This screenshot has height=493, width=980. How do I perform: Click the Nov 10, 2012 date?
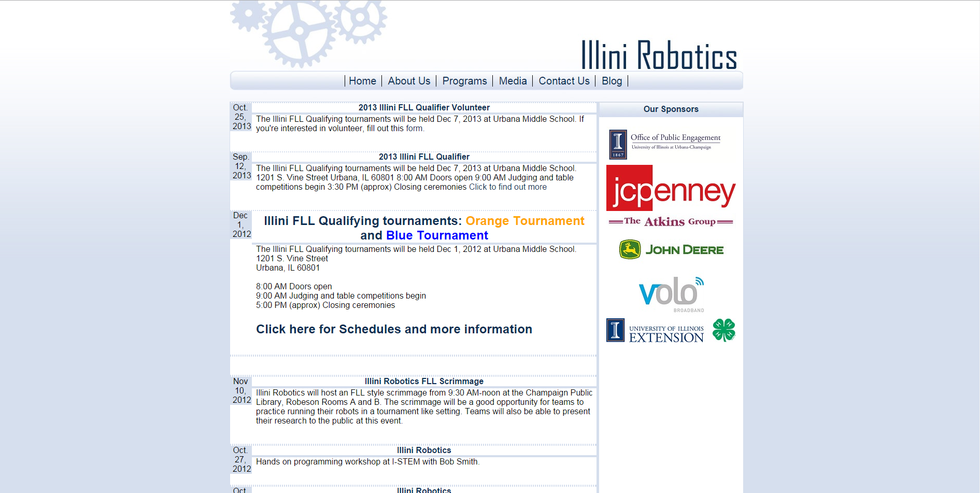click(x=241, y=391)
